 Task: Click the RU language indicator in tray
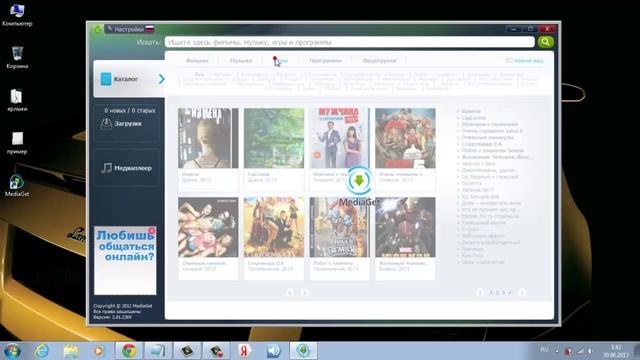pos(544,349)
